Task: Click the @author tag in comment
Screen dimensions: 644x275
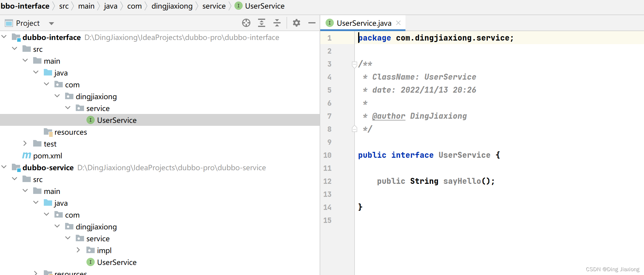Action: 389,116
